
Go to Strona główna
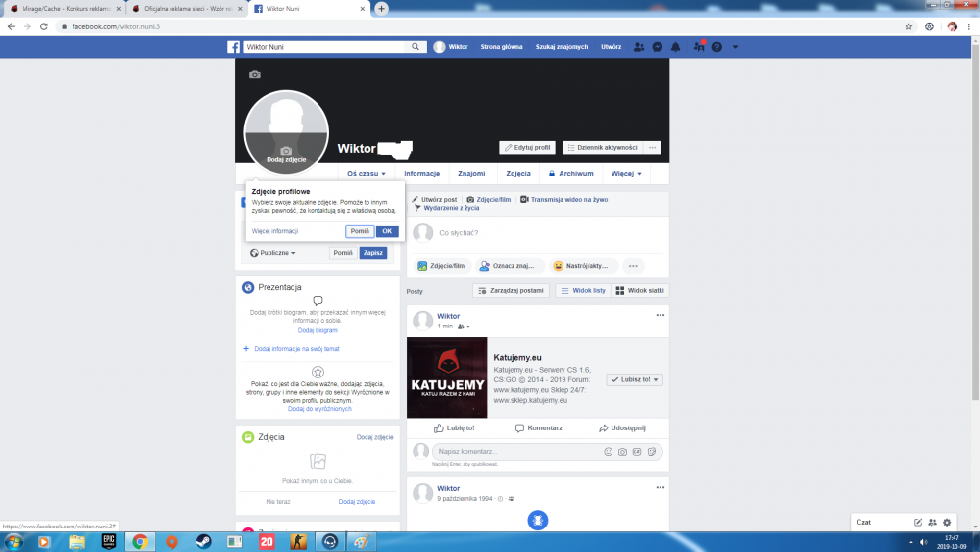501,47
